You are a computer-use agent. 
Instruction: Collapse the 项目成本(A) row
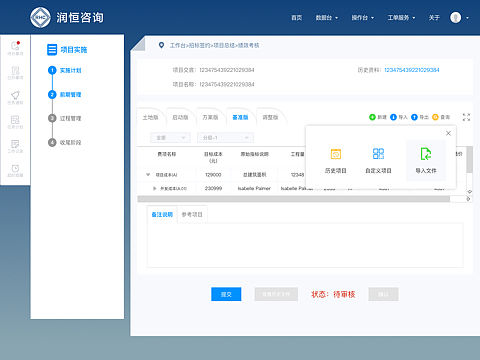(148, 174)
